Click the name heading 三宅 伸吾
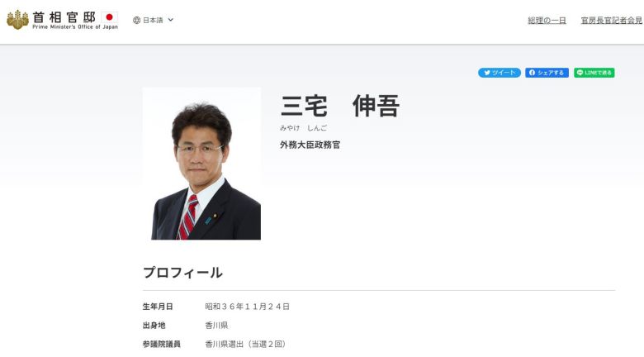 click(x=340, y=106)
